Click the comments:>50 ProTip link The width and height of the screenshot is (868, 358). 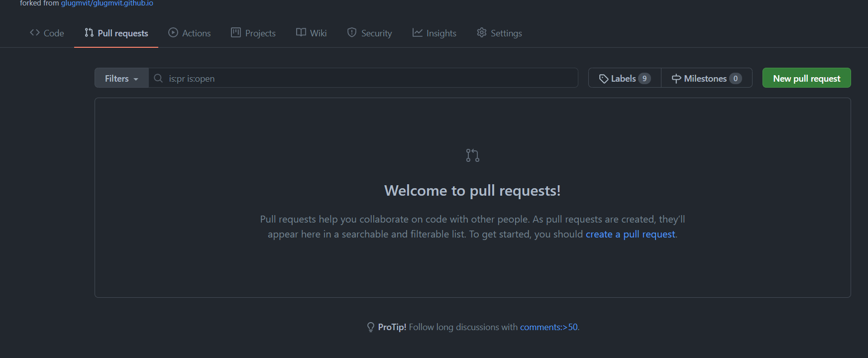coord(548,327)
